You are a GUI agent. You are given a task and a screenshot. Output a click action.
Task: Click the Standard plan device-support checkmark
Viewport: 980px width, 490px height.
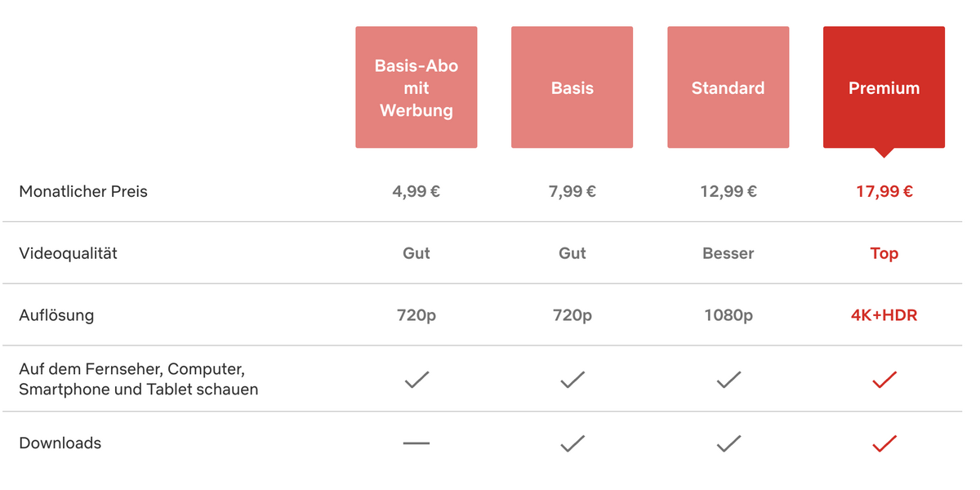728,379
